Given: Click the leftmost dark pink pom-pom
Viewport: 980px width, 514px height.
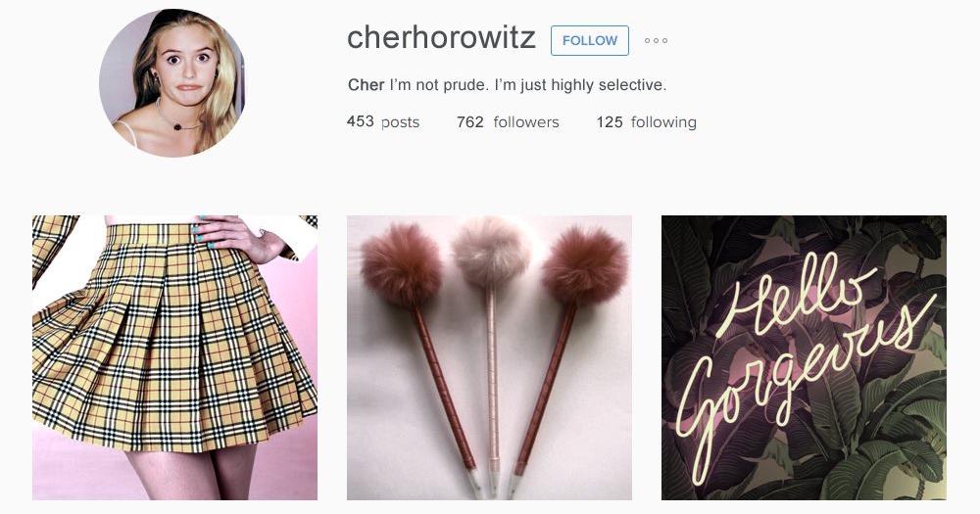Looking at the screenshot, I should 401,266.
